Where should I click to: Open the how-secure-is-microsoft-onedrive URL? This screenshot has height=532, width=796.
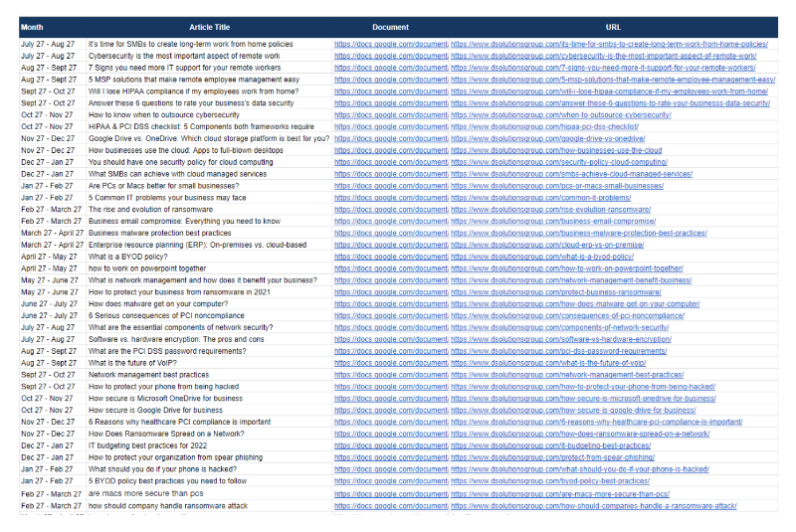click(583, 399)
